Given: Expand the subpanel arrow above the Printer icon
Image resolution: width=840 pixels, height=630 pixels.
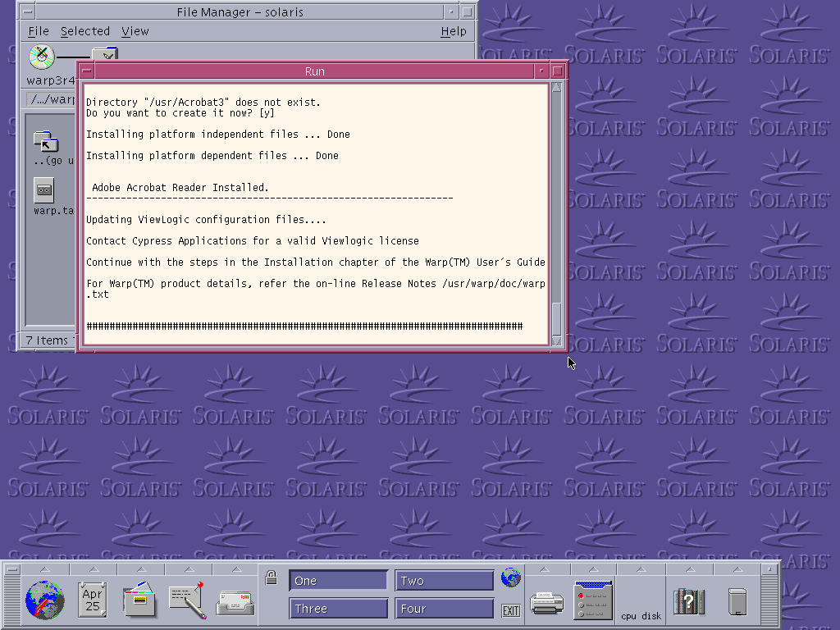Looking at the screenshot, I should 546,569.
